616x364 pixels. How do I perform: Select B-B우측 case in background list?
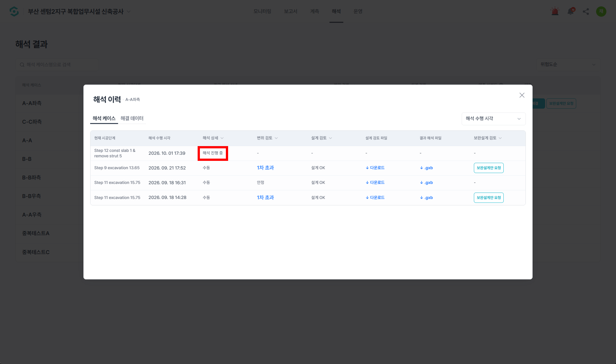pos(31,196)
